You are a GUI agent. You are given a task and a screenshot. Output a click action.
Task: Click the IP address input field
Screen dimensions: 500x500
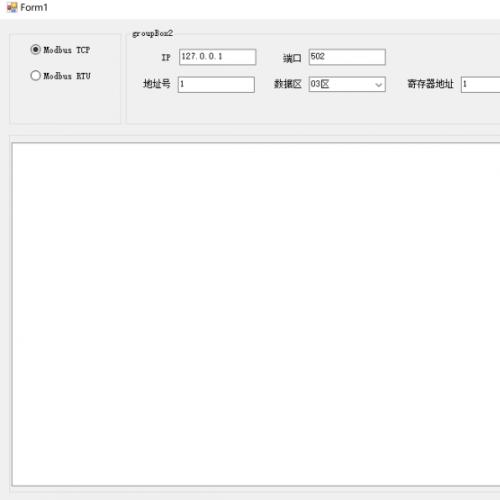click(x=217, y=57)
